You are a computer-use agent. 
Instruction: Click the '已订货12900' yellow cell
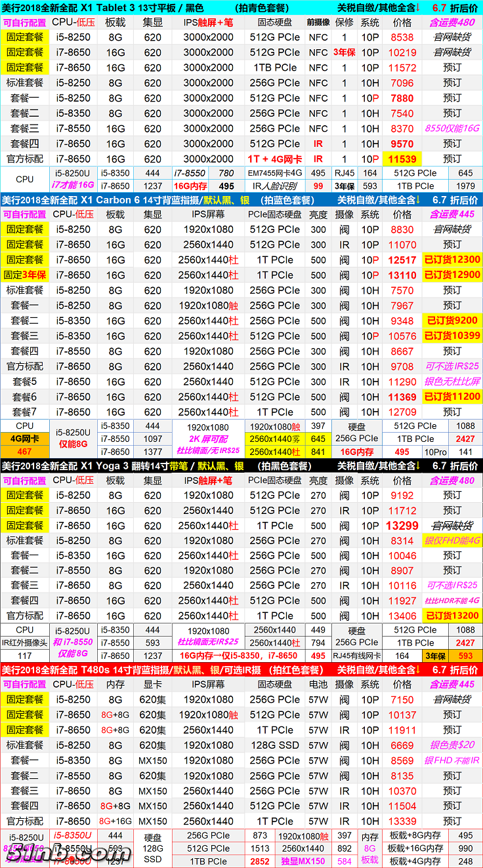[x=452, y=275]
